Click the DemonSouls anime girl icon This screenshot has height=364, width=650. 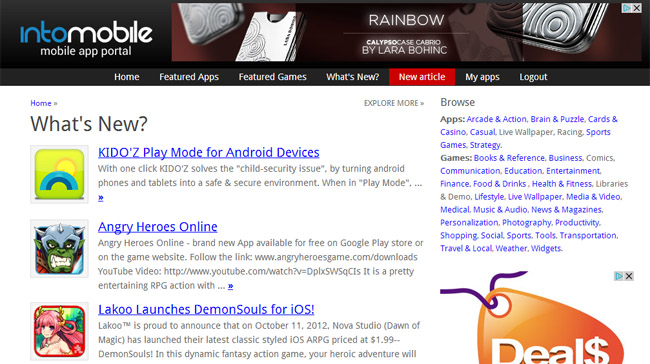click(x=59, y=331)
